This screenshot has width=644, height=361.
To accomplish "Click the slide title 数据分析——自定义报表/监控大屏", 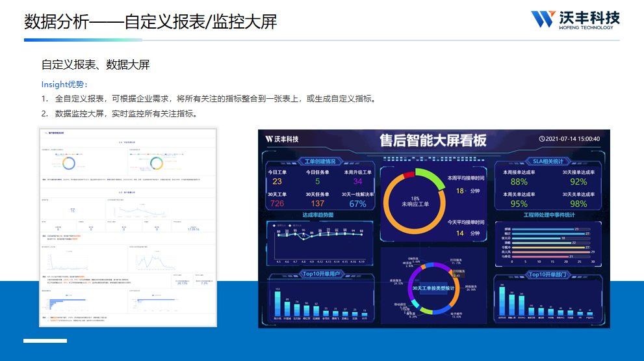I will pyautogui.click(x=150, y=21).
